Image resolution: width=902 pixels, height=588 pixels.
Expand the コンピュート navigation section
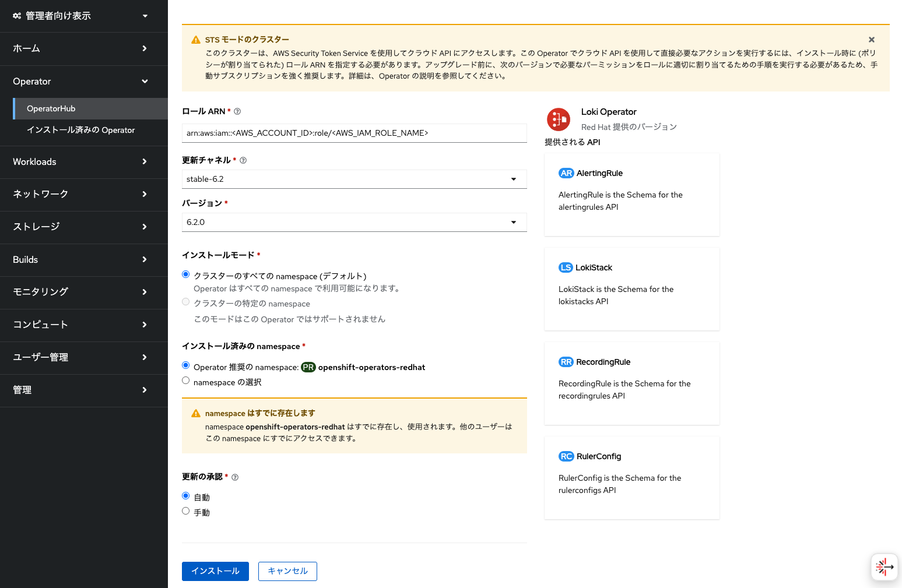(84, 325)
